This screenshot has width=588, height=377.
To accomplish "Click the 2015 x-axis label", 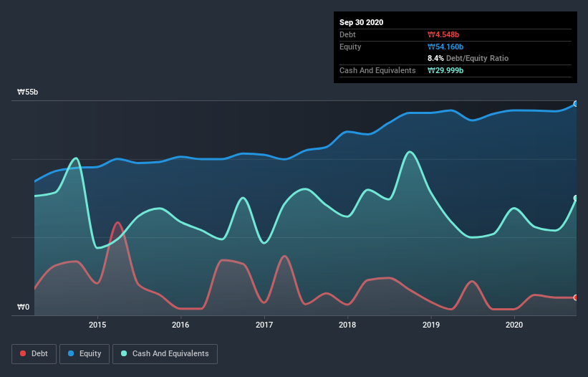I will click(x=97, y=325).
